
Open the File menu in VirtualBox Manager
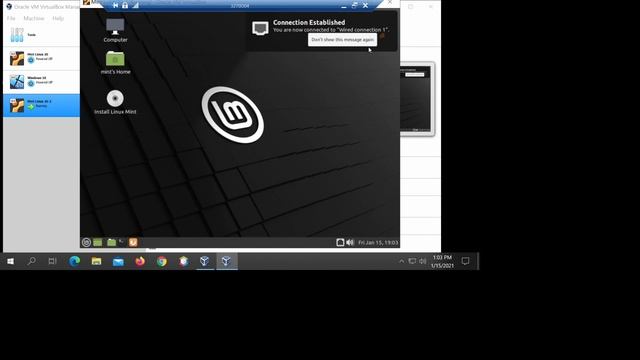(x=11, y=18)
